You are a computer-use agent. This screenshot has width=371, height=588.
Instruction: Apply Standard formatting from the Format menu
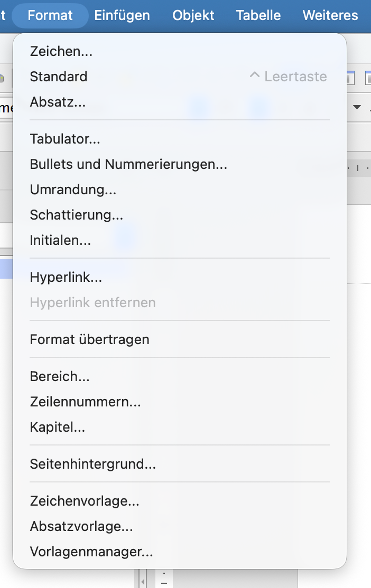coord(58,77)
